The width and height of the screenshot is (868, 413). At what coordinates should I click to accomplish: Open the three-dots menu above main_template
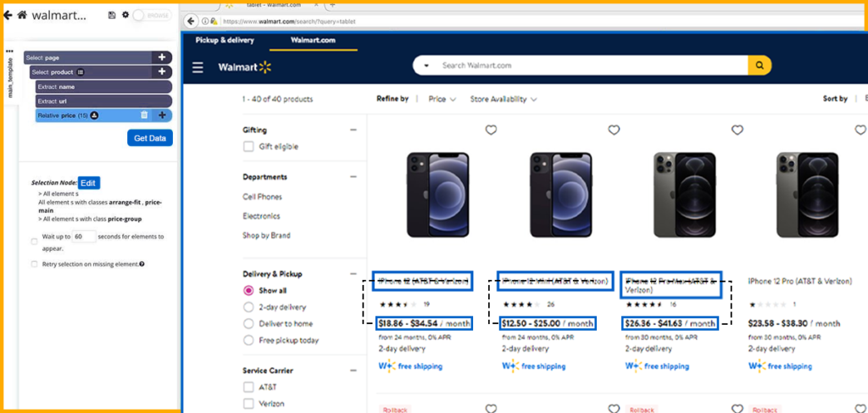pos(9,51)
